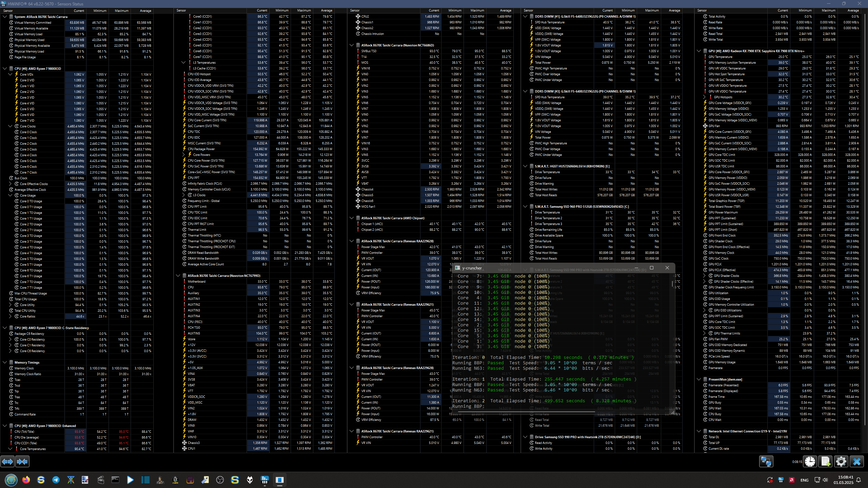
Task: Collapse the Memory Timings section
Action: [5, 362]
